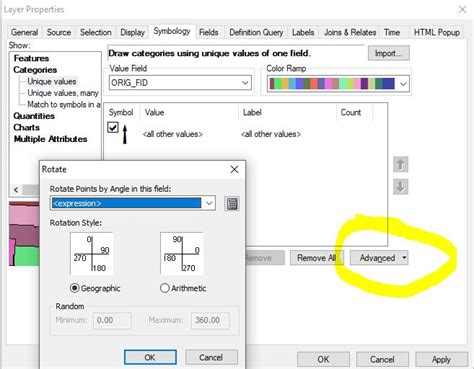Open the Fields tab
This screenshot has height=369, width=474.
(x=209, y=32)
